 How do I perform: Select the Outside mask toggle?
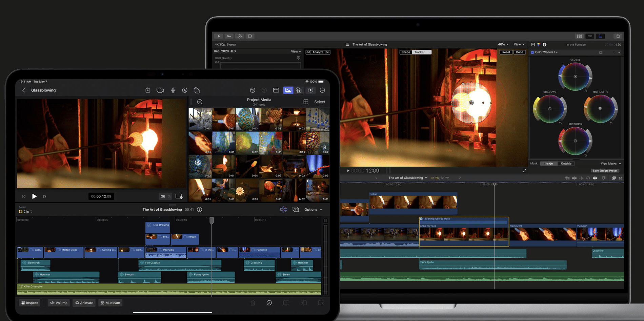click(566, 164)
